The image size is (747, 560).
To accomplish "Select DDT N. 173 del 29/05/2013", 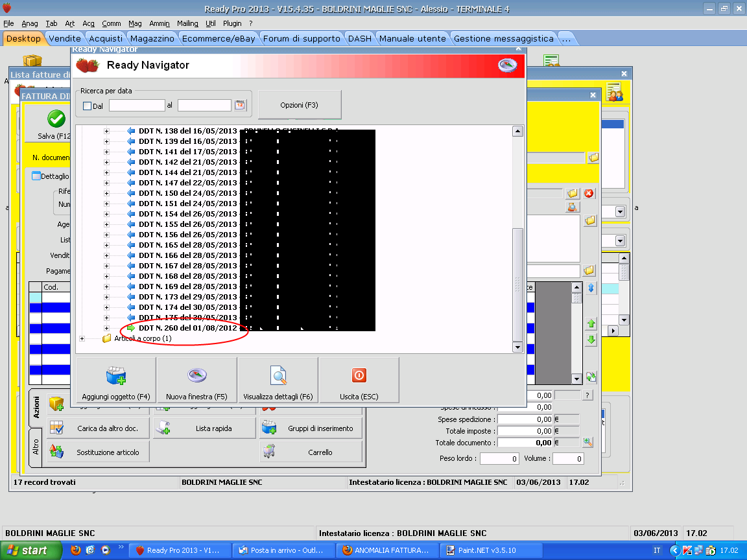I will point(187,297).
